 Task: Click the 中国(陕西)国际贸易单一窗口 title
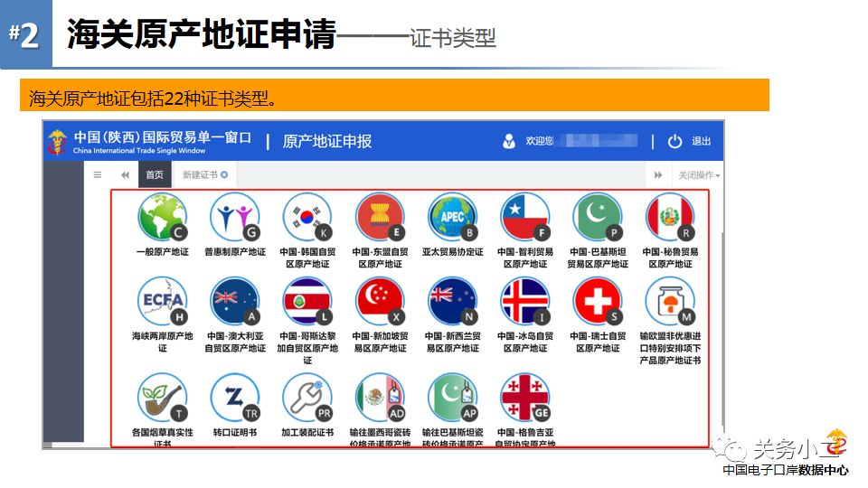point(163,136)
